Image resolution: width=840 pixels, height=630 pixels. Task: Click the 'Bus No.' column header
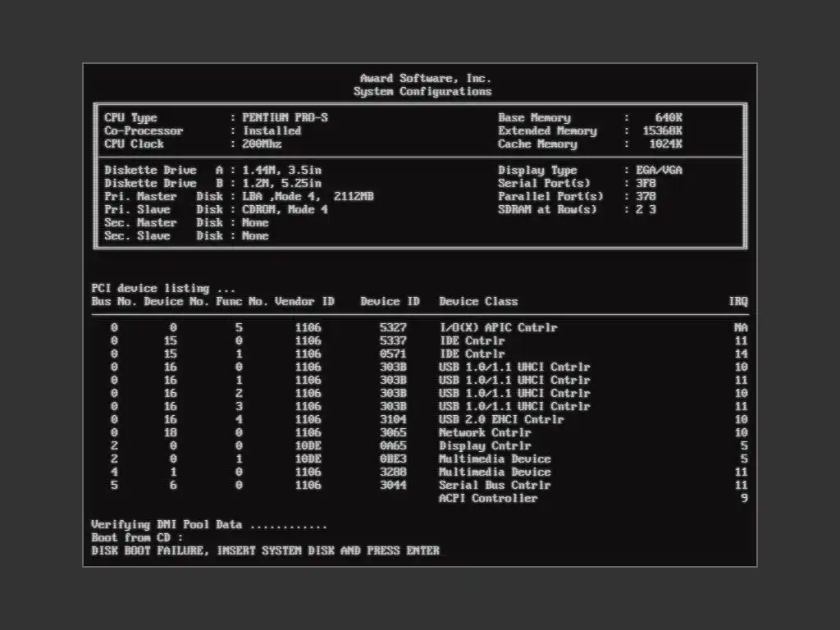(x=113, y=301)
